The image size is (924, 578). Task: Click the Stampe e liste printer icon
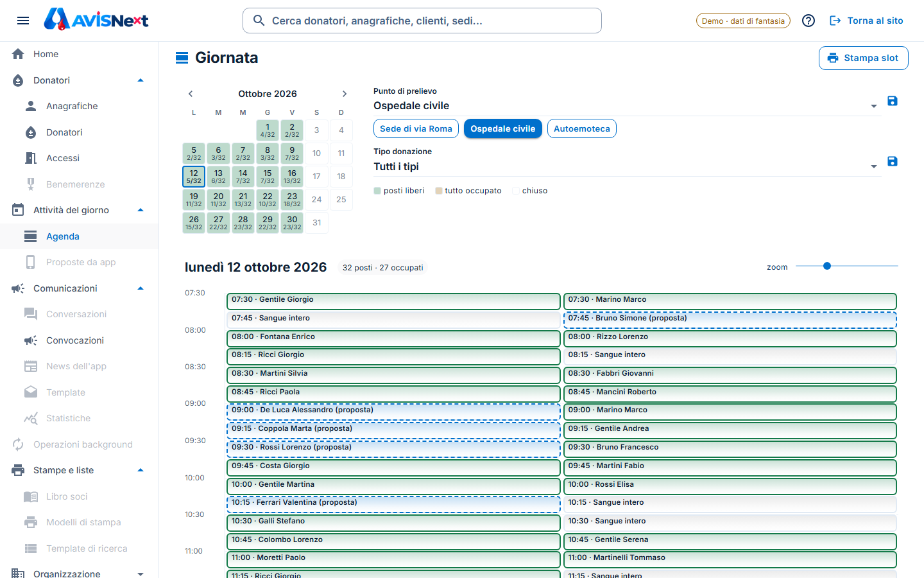click(x=18, y=470)
